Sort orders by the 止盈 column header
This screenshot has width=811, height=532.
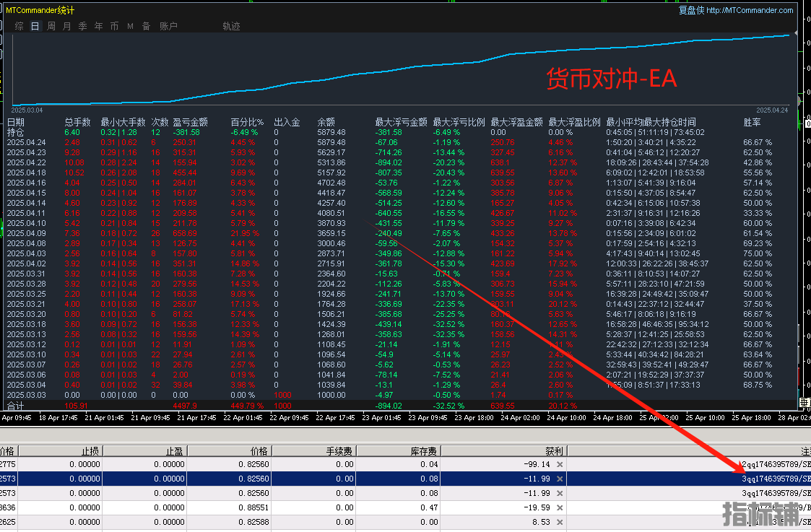tap(145, 451)
